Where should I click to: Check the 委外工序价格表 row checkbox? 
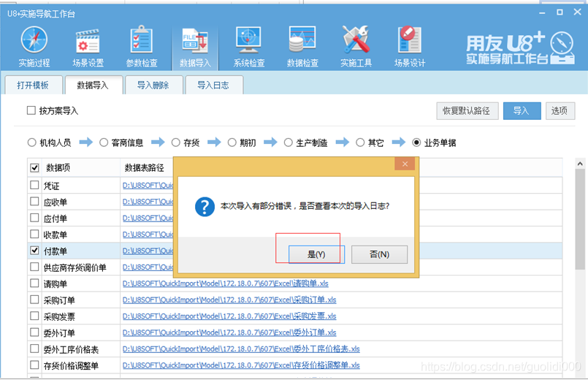(34, 349)
